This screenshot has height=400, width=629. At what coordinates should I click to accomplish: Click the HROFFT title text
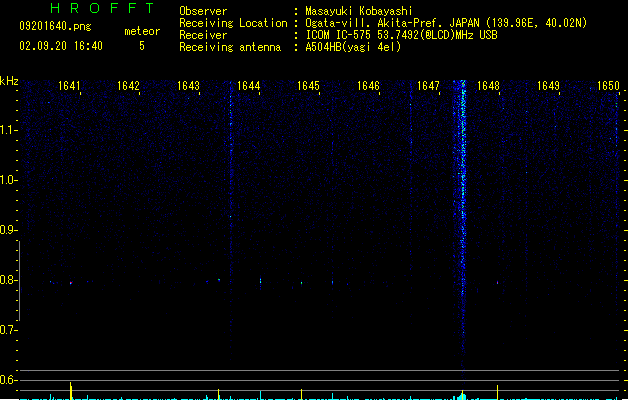[102, 8]
